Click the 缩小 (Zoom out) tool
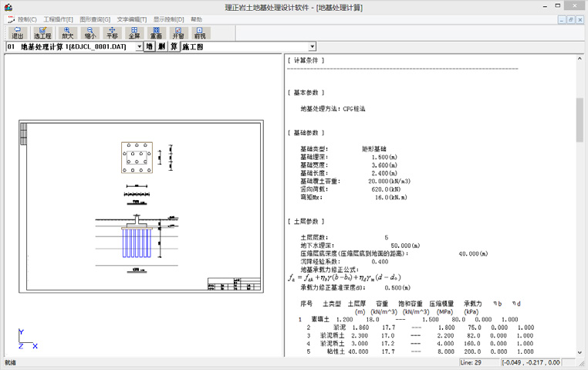Screen dimensions: 588x370 90,33
